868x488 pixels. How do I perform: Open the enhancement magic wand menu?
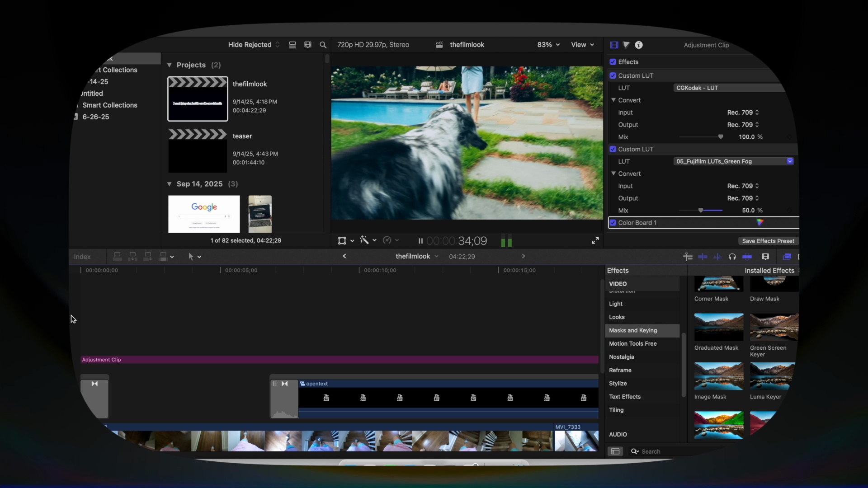click(x=368, y=240)
